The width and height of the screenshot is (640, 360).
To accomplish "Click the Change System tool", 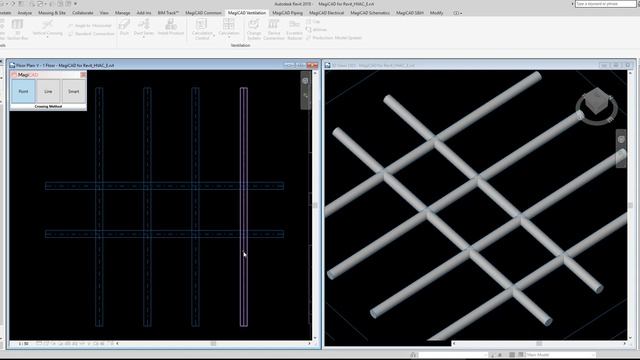I will 254,29.
